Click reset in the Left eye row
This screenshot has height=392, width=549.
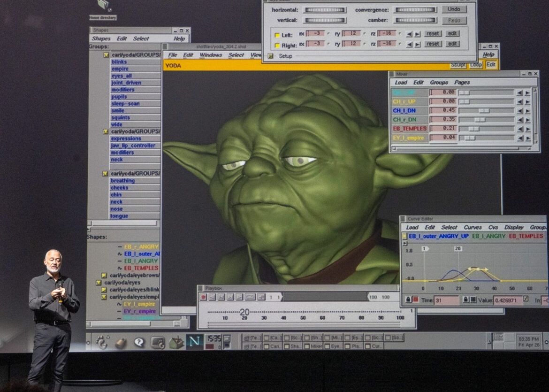point(433,34)
